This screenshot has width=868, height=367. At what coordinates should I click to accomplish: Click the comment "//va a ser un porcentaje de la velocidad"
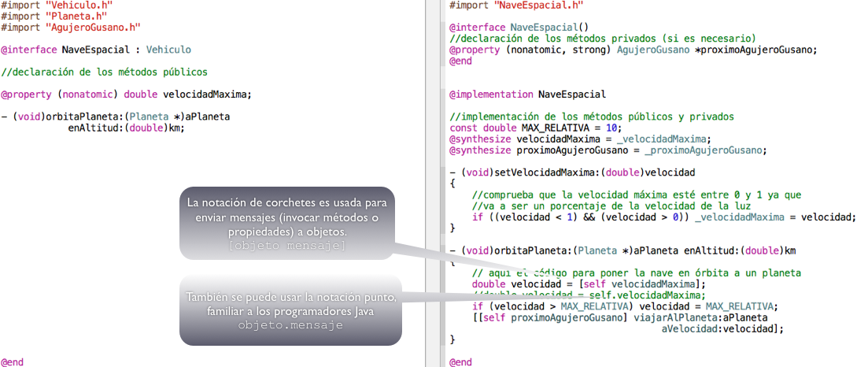pyautogui.click(x=611, y=206)
